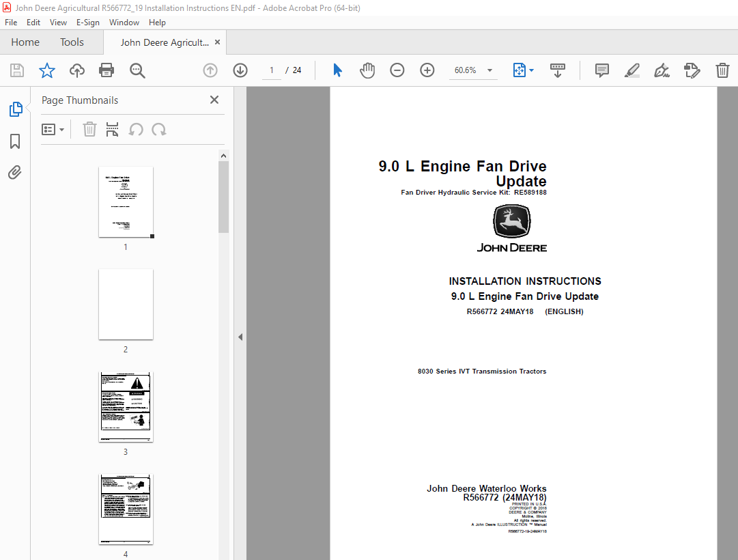
Task: Rotate pages counterclockwise
Action: pos(136,130)
